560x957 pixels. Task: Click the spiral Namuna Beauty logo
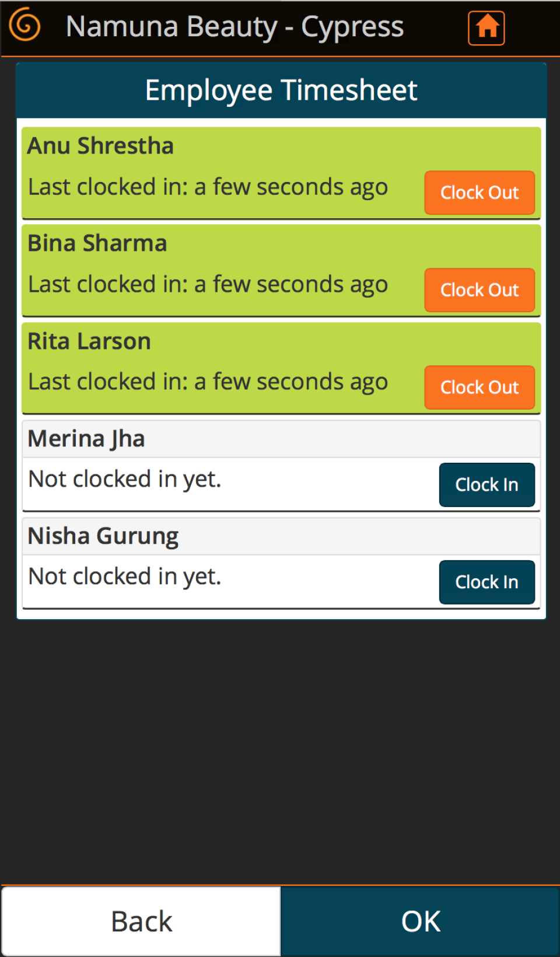pyautogui.click(x=25, y=26)
